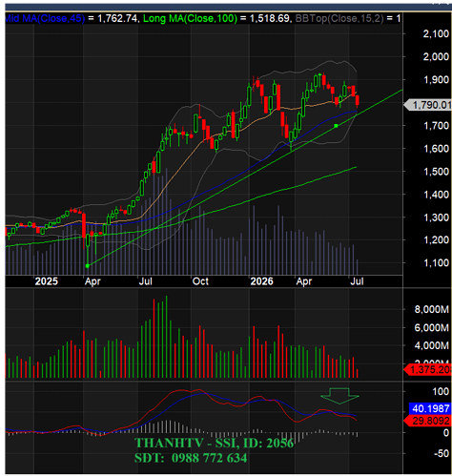Click the gray 1,790.01 current price tag
Viewport: 452px width, 476px height.
tap(428, 105)
